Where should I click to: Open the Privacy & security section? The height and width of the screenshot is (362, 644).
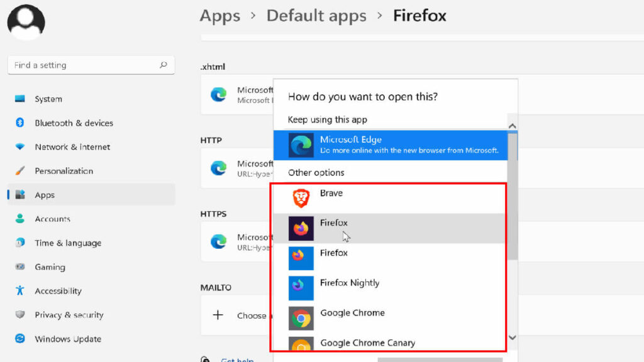[x=69, y=315]
